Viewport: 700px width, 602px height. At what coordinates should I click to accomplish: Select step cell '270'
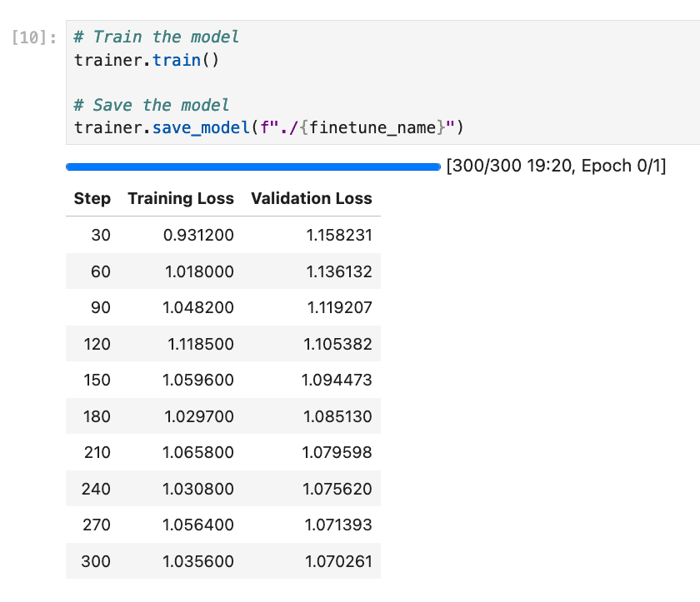coord(97,525)
